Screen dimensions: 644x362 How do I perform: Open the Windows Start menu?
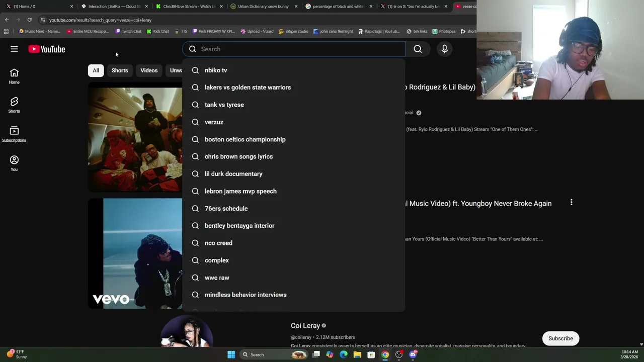[231, 354]
